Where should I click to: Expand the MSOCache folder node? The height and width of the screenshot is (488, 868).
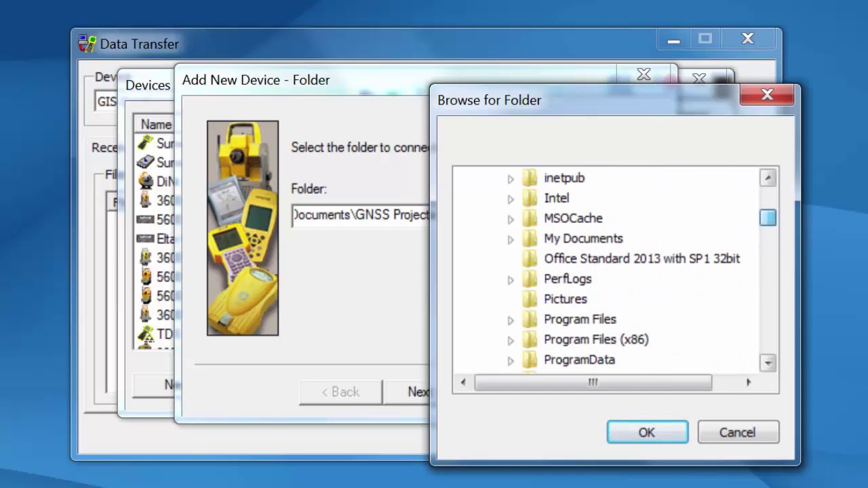[x=511, y=220]
